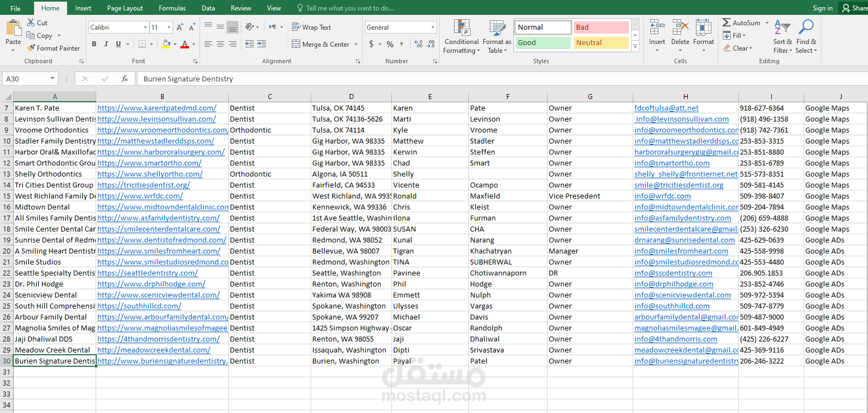
Task: Expand the cell styles gallery More arrow
Action: tap(635, 47)
